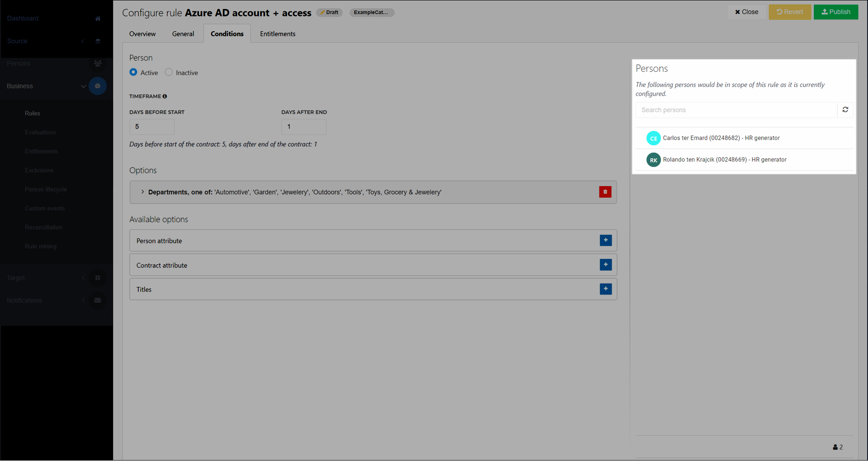Expand the Source sidebar menu
This screenshot has height=461, width=868.
(x=83, y=41)
